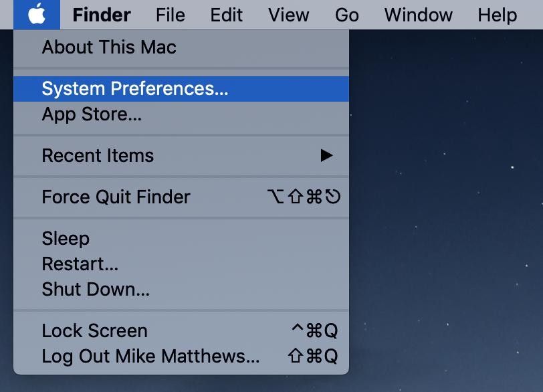Click the Recent Items submenu arrow
The image size is (543, 392).
326,156
